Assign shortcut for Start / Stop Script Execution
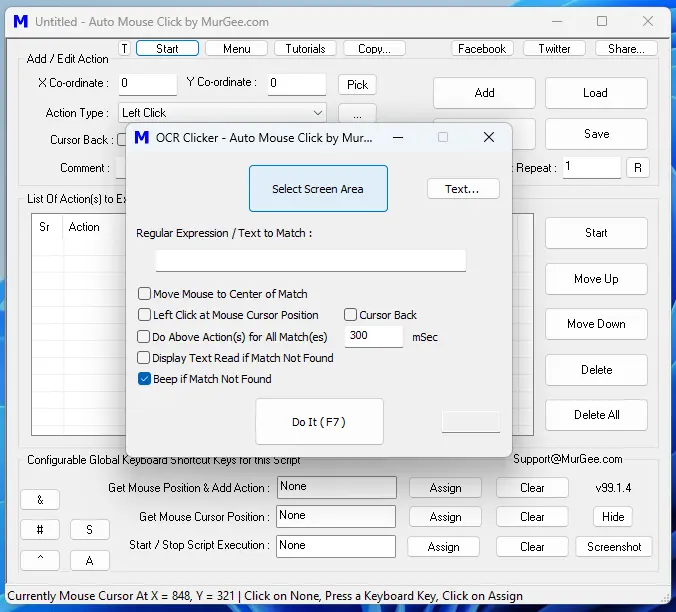676x612 pixels. [x=444, y=547]
